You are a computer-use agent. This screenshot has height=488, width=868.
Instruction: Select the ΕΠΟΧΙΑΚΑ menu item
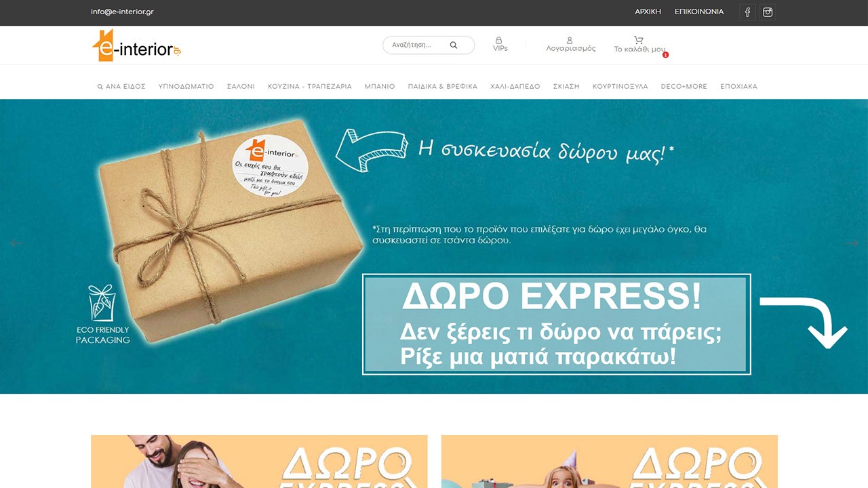pyautogui.click(x=738, y=87)
